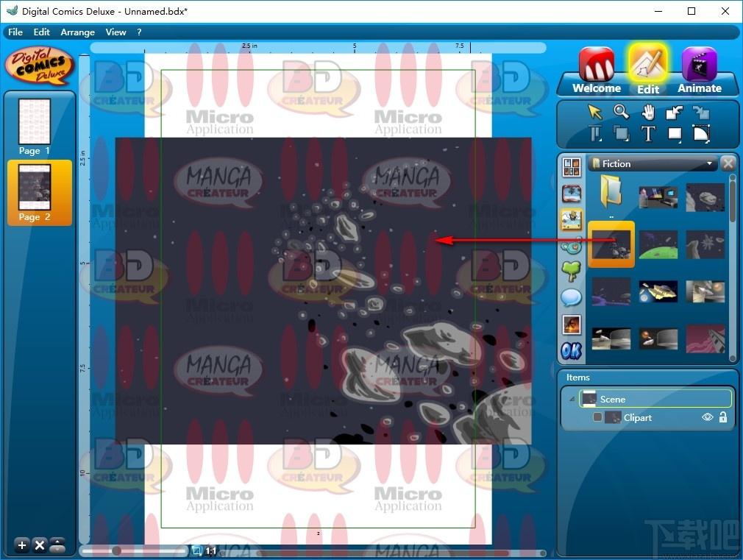Screen dimensions: 743x560
Task: Open the Arrange menu
Action: 78,32
